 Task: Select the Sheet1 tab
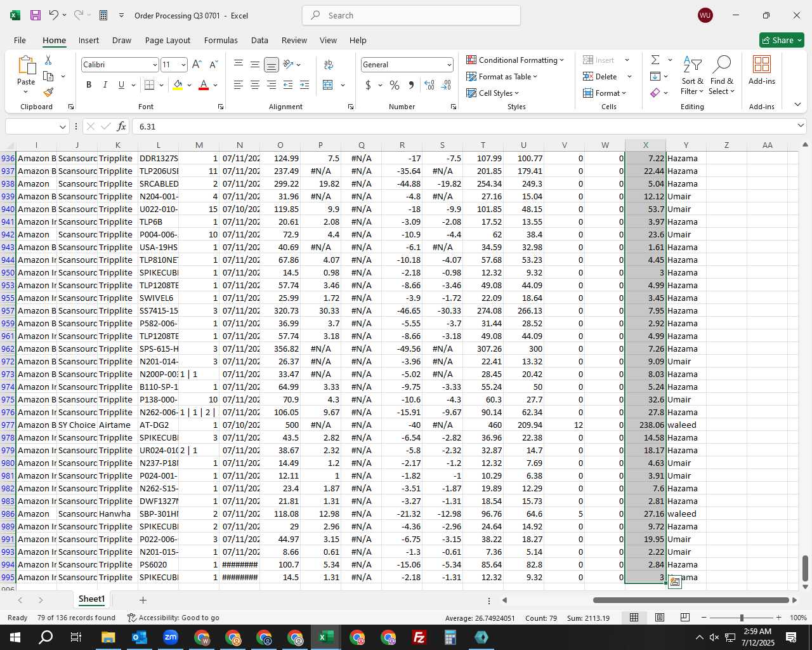point(91,599)
